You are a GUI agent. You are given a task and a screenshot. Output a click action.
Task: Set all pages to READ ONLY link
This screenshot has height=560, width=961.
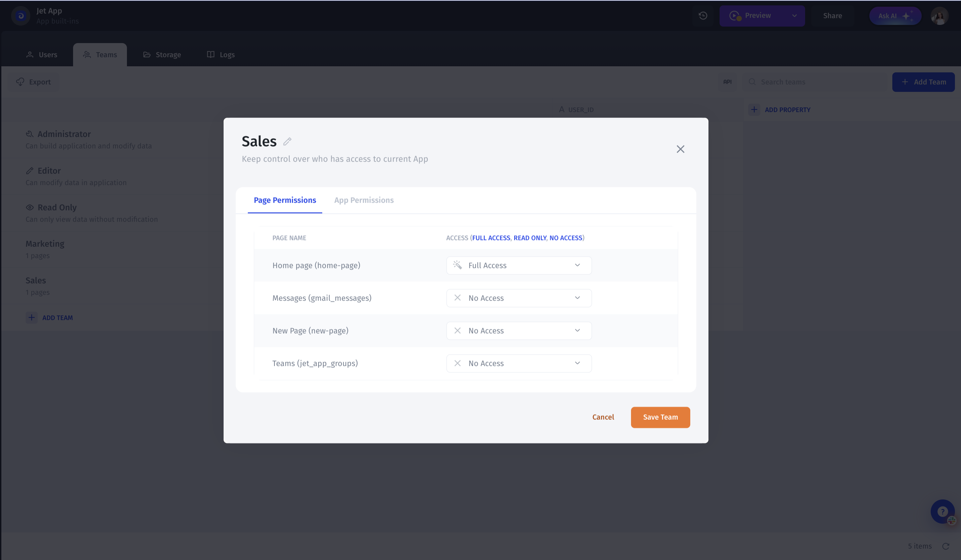point(530,238)
